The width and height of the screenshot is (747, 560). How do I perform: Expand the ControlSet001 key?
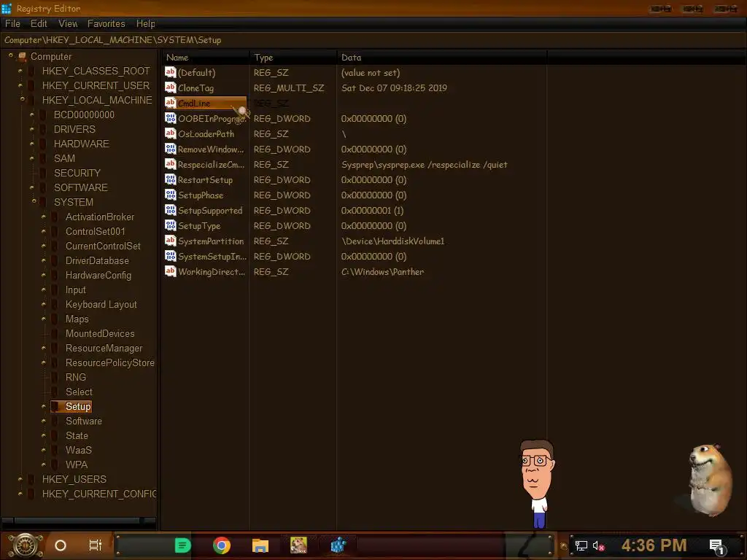[43, 231]
